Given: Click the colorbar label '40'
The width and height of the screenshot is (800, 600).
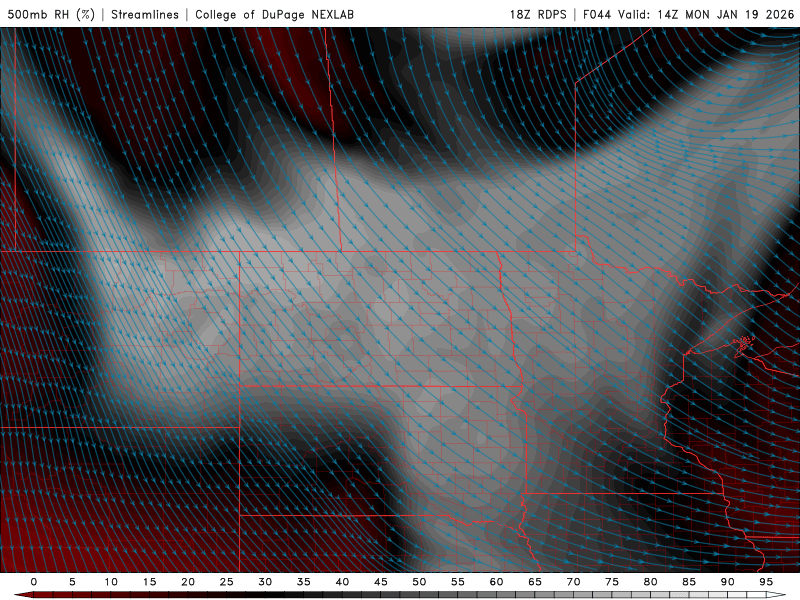Looking at the screenshot, I should 342,582.
